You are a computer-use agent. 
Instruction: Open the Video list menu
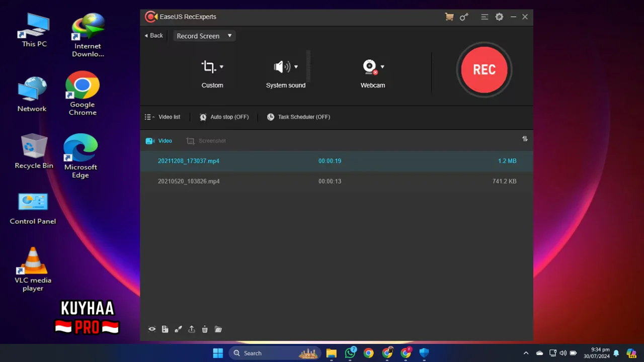(x=163, y=117)
